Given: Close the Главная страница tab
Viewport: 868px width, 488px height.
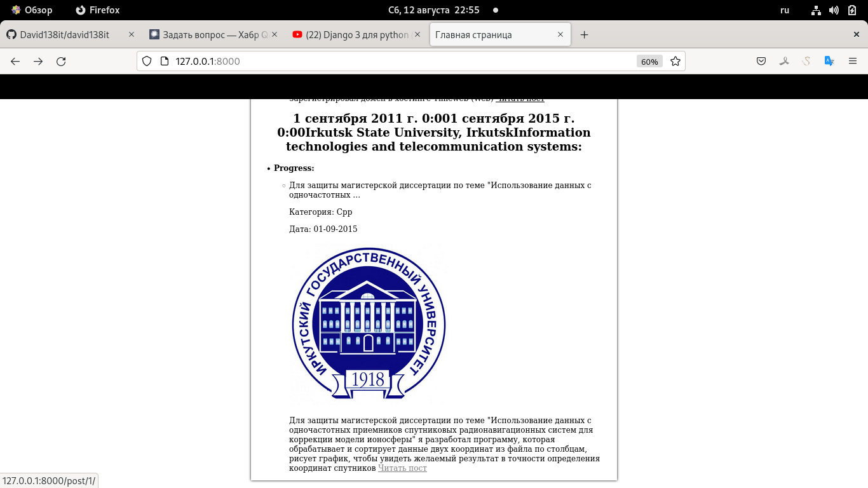Looking at the screenshot, I should pos(560,35).
